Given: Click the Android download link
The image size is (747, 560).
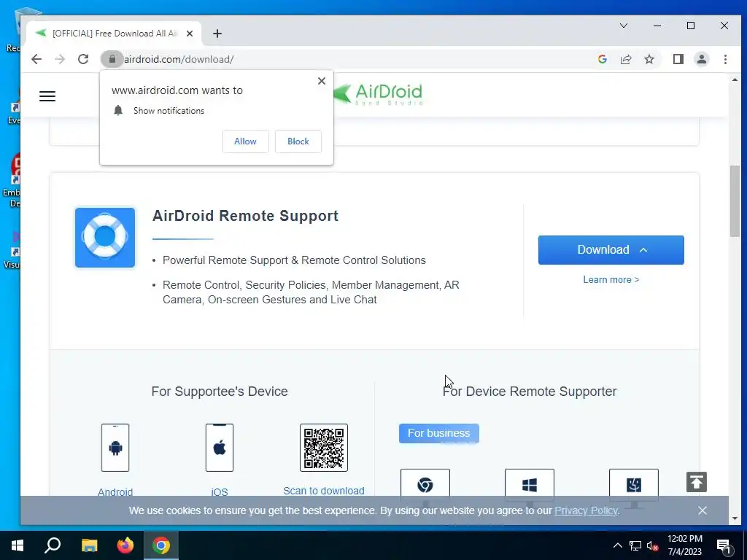Looking at the screenshot, I should 115,491.
